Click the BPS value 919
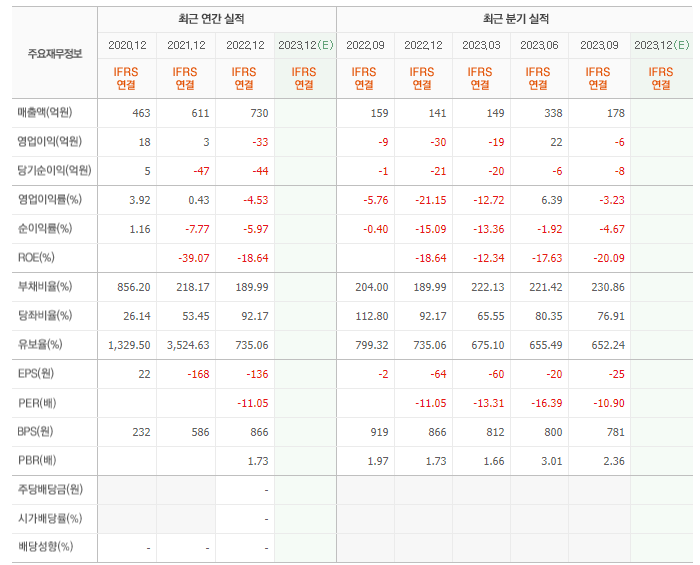 coord(379,432)
